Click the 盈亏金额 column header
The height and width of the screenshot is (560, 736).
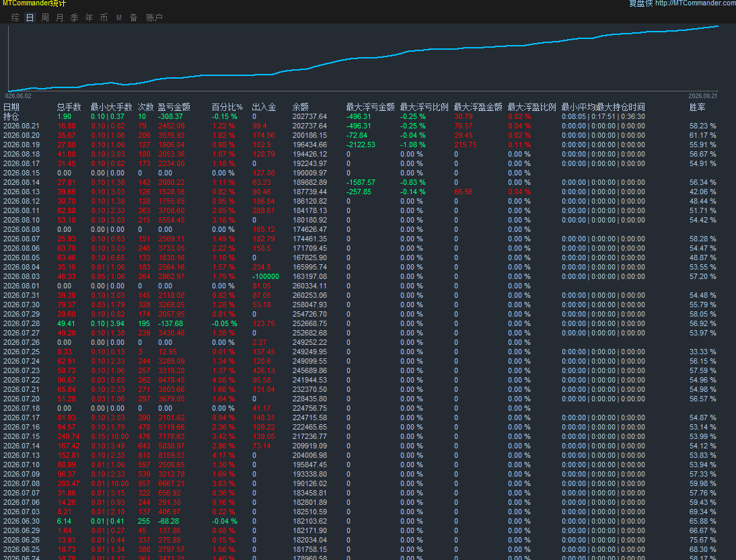tap(174, 107)
